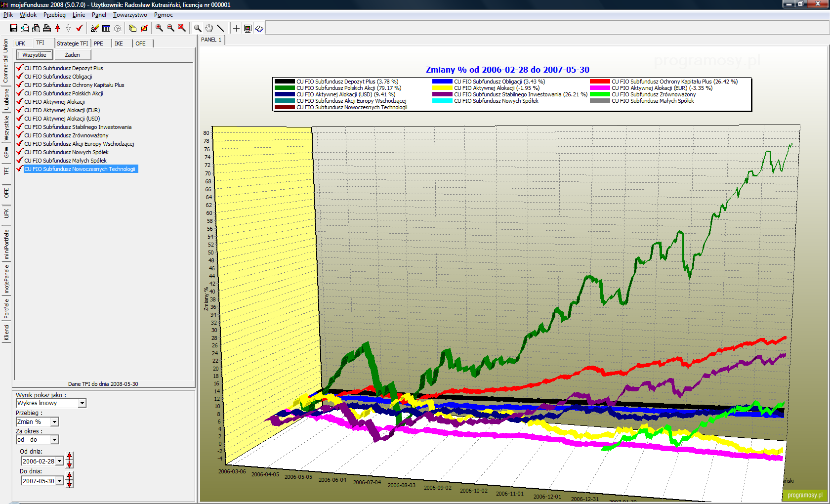This screenshot has height=504, width=830.
Task: Open the Plik menu
Action: click(8, 15)
